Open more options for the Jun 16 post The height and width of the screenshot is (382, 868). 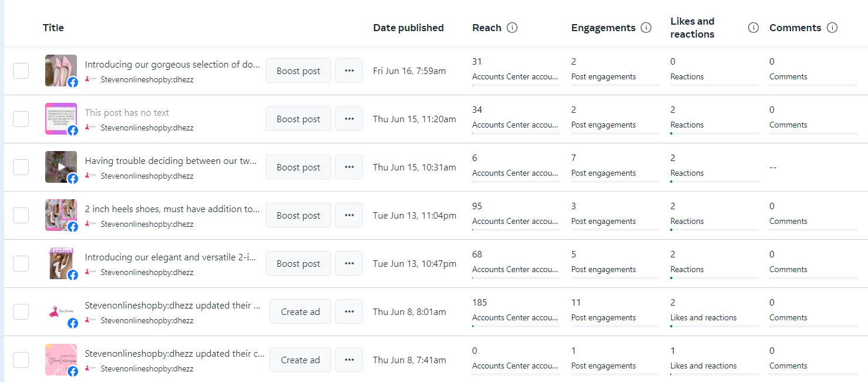point(349,71)
